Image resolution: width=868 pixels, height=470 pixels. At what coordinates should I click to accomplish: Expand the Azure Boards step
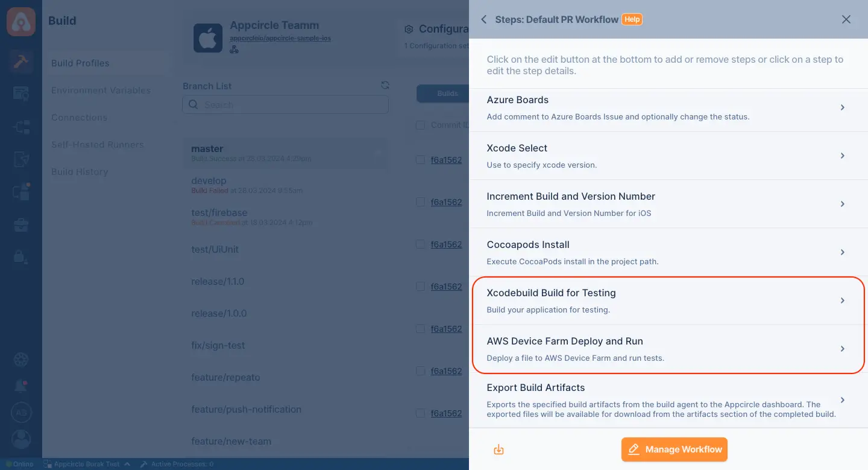843,107
